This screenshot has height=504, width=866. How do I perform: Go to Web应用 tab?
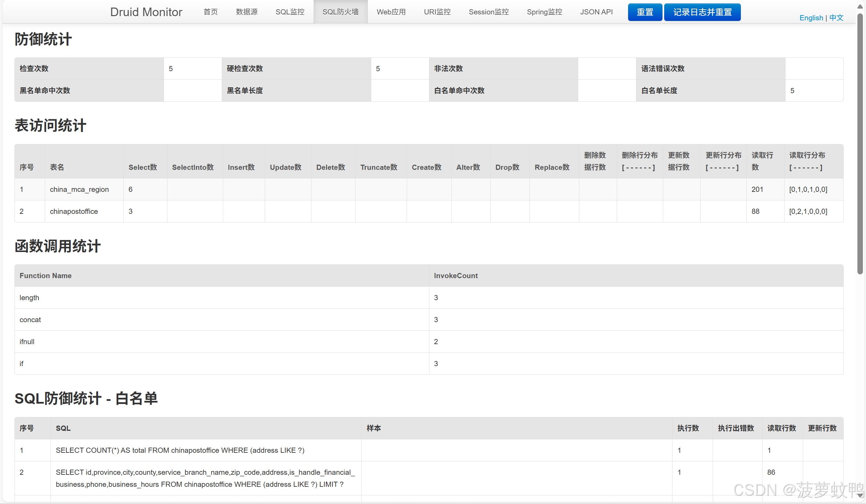click(391, 12)
